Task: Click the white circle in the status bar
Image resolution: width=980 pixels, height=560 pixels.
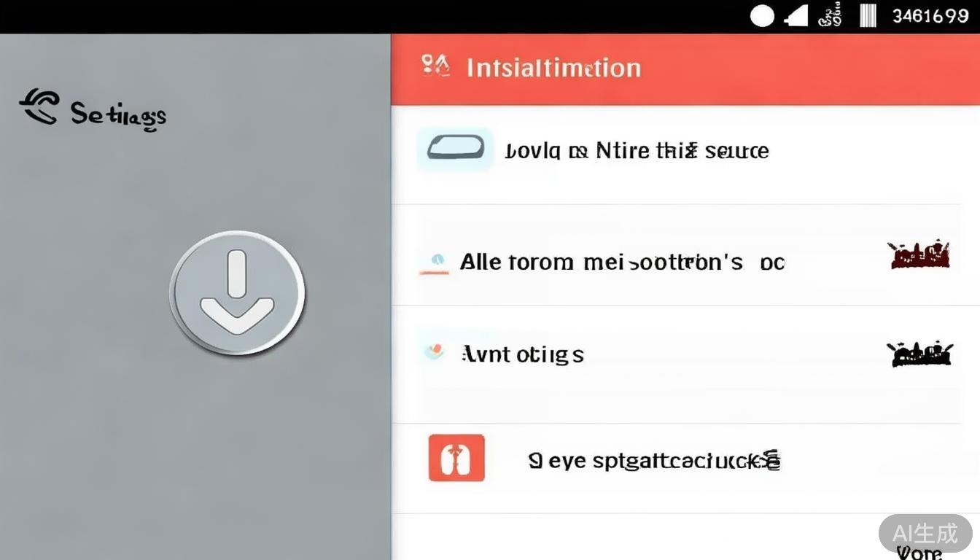Action: coord(762,16)
